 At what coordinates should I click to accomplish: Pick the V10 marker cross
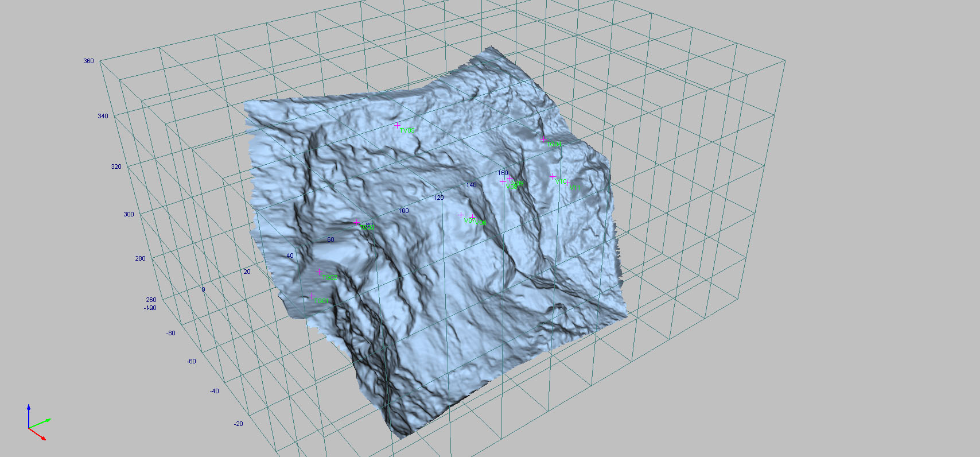(553, 177)
